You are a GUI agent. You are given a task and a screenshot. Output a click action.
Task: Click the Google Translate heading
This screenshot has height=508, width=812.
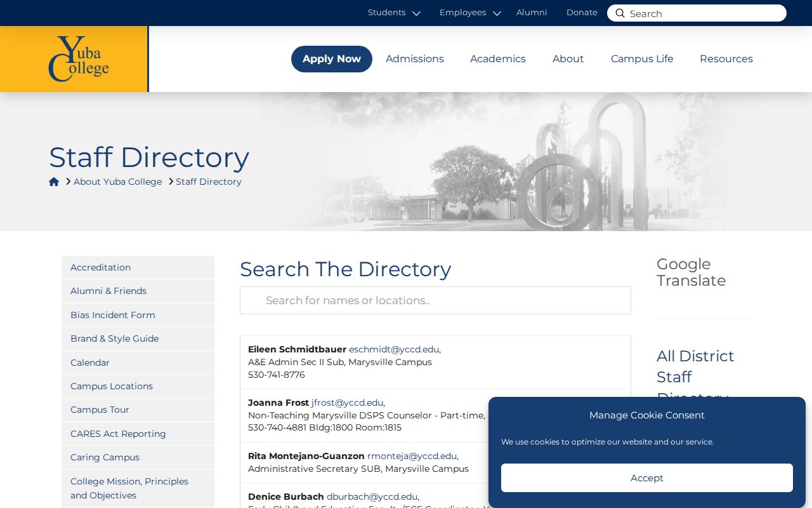click(691, 272)
